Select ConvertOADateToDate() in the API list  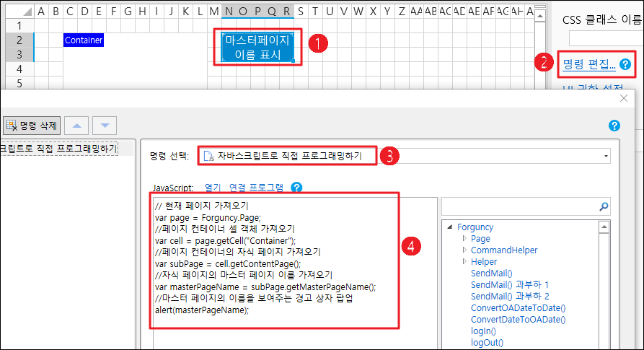click(518, 308)
